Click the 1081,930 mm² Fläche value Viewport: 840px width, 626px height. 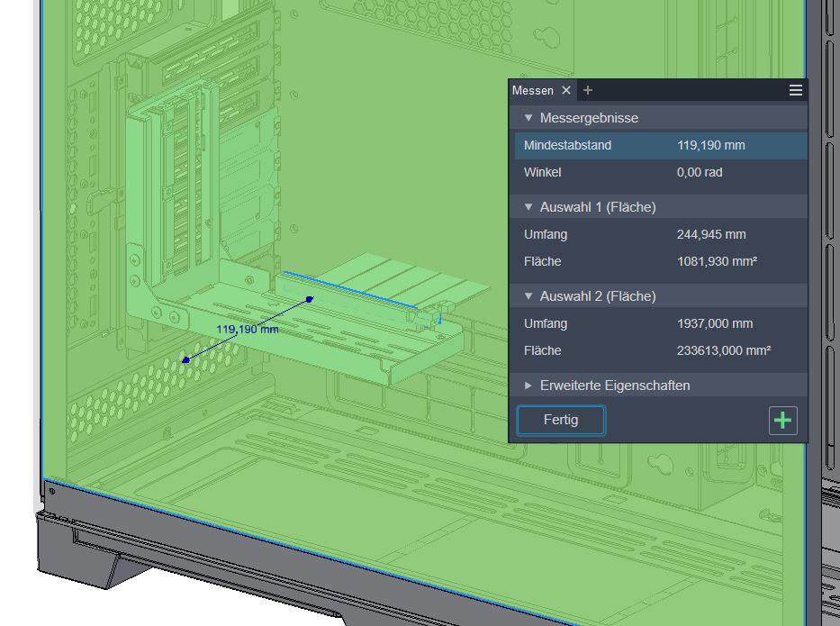tap(717, 261)
